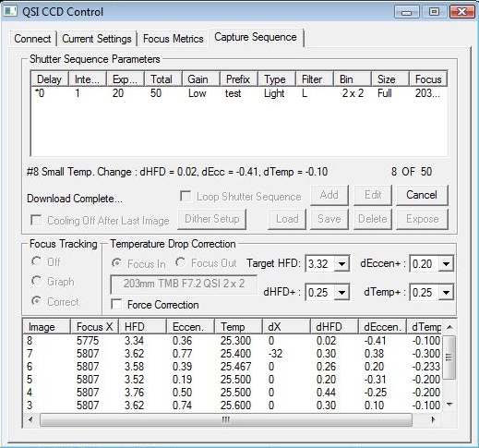479x448 pixels.
Task: Enable the Force Correction checkbox
Action: pos(117,304)
